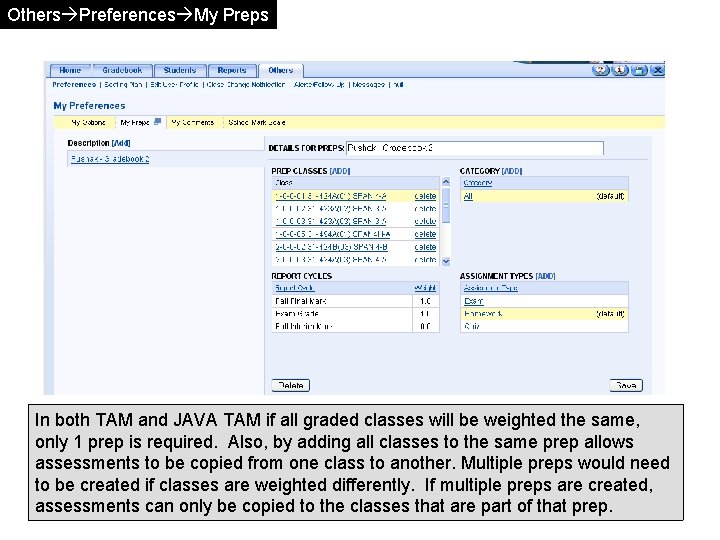Viewport: 720px width, 540px height.
Task: Click the X icon in top bar
Action: (658, 70)
